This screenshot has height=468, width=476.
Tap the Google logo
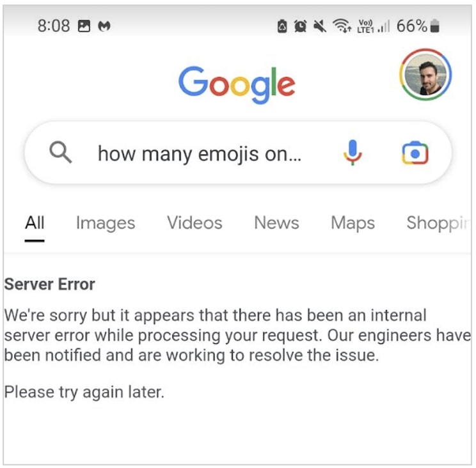point(237,84)
